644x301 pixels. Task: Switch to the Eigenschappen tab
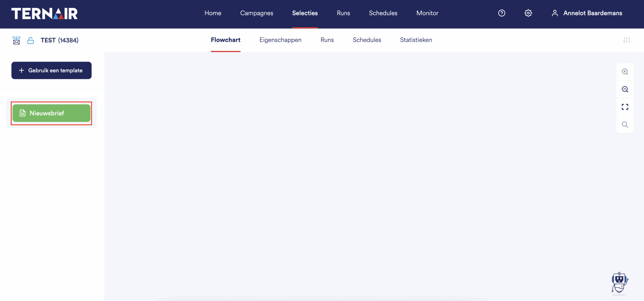click(x=280, y=40)
